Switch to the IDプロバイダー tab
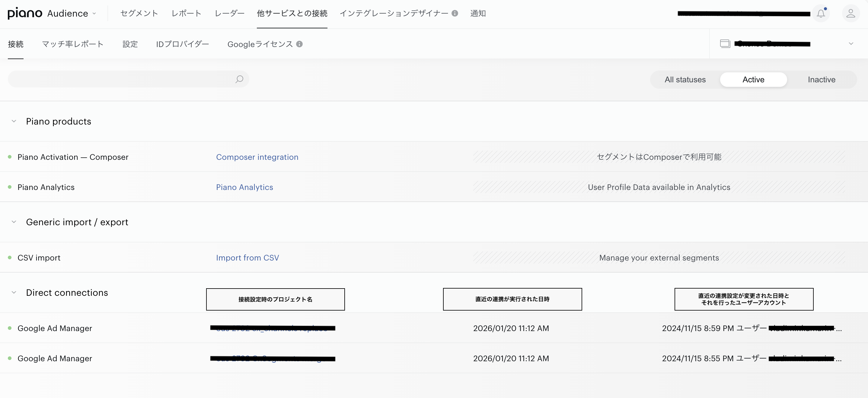This screenshot has height=398, width=868. [x=182, y=44]
